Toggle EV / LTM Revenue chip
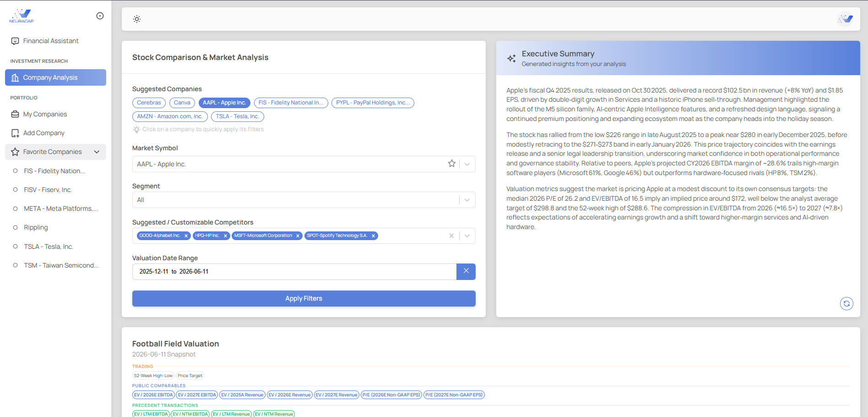Image resolution: width=868 pixels, height=417 pixels. point(232,414)
